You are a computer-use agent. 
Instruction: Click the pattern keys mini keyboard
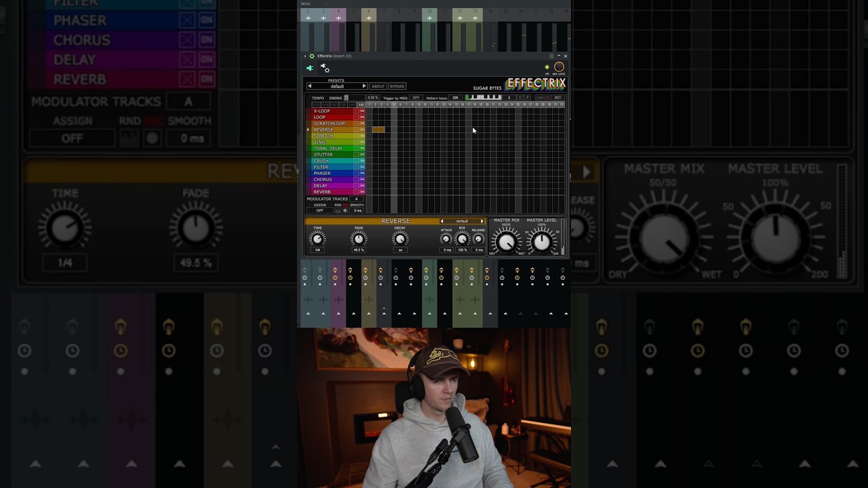pyautogui.click(x=484, y=98)
